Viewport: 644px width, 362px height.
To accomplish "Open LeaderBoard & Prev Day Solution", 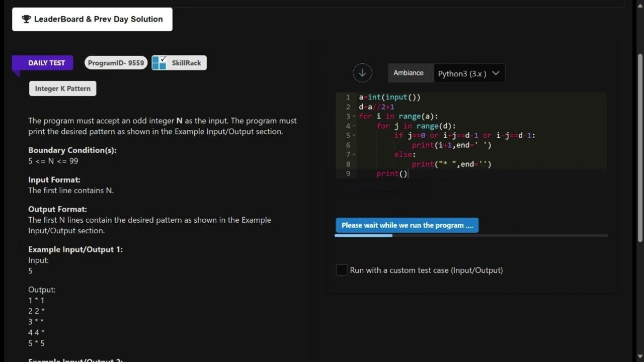I will (92, 19).
